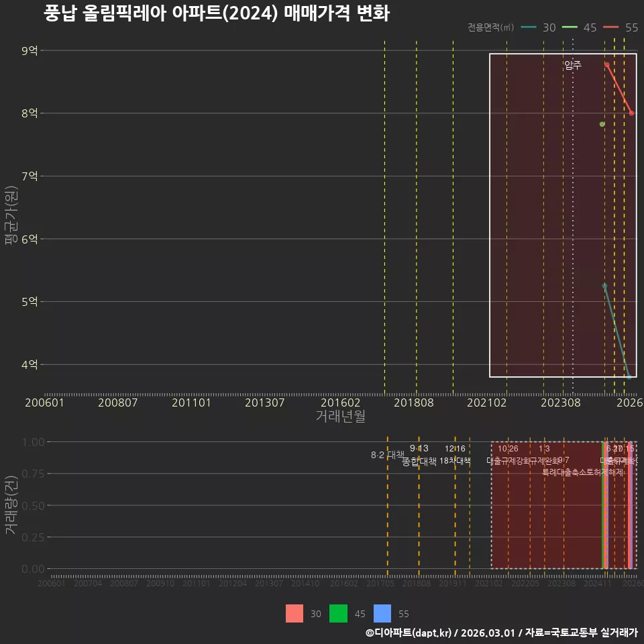Click the 5억 y-axis label

30,301
